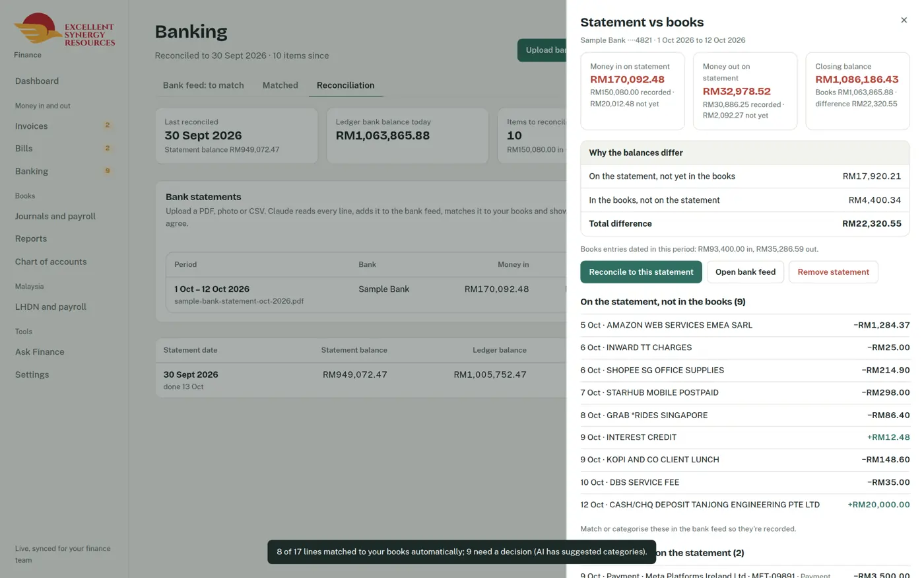Click the lines matched notification toast
Screen dimensions: 924x578
[x=461, y=552]
